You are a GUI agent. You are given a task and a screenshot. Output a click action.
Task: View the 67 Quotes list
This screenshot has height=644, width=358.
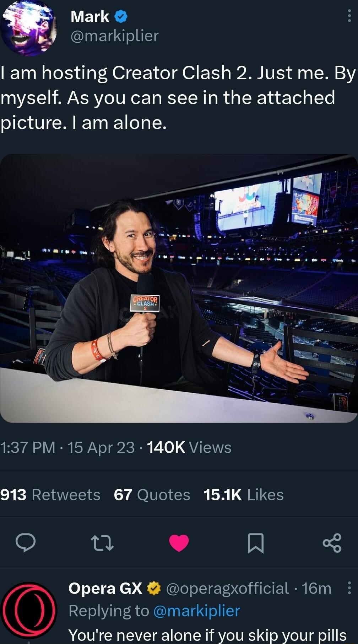click(x=151, y=494)
